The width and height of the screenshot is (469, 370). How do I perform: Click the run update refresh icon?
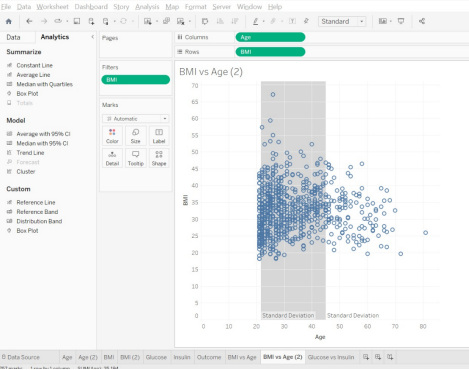coord(124,21)
